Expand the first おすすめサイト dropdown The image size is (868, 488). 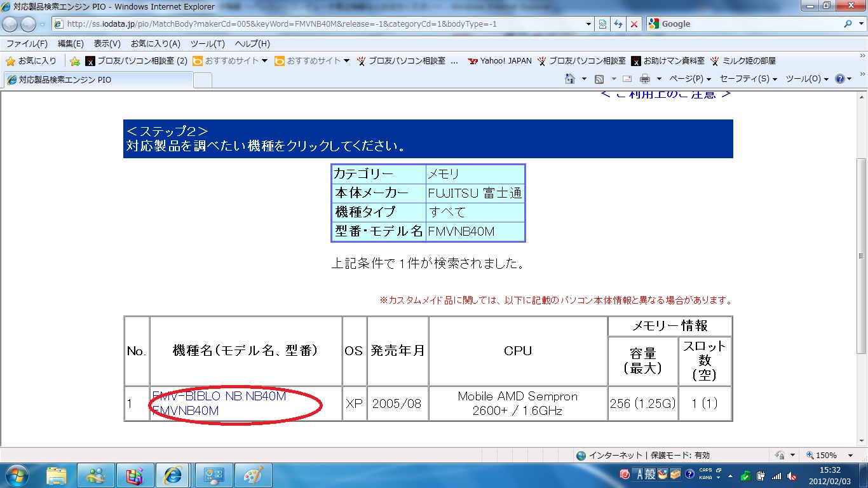coord(265,61)
